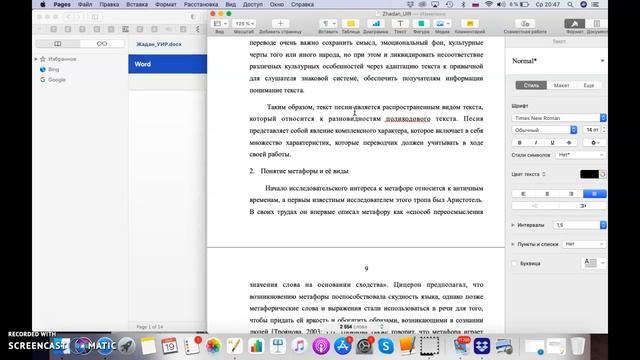Open the Правка menu
Image resolution: width=640 pixels, height=360 pixels.
(x=109, y=4)
